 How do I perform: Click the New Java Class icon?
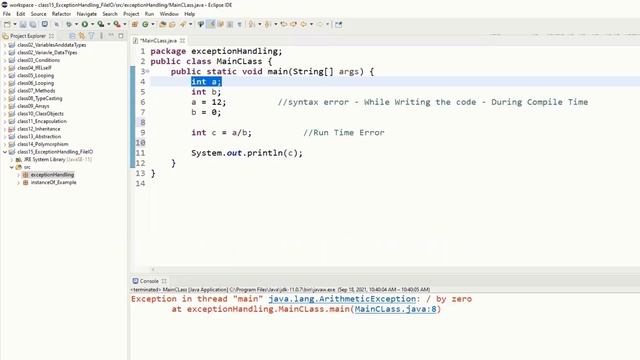click(x=145, y=24)
